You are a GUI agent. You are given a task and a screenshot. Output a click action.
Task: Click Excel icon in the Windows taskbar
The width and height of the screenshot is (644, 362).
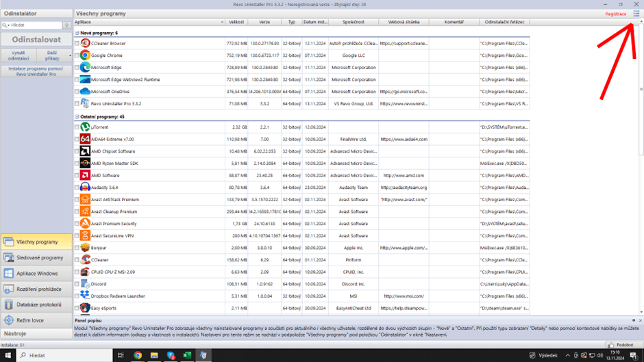(187, 355)
